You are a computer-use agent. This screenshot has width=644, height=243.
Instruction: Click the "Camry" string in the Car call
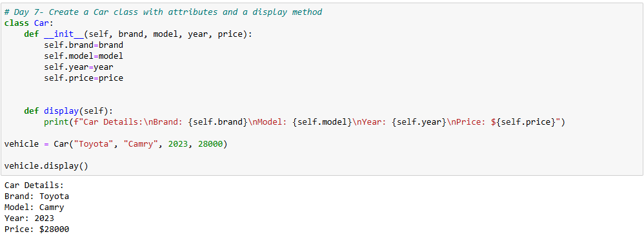point(141,144)
